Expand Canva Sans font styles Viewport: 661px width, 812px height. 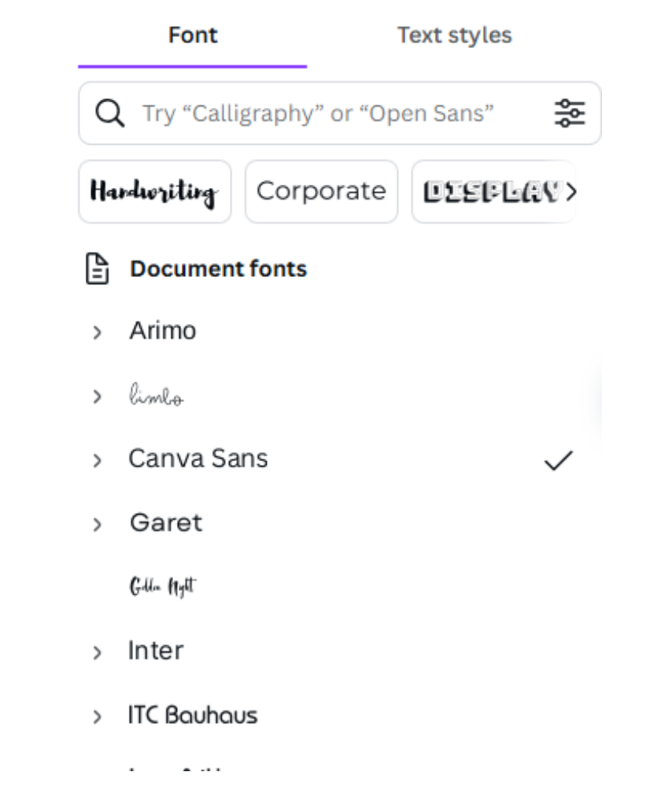pos(98,461)
